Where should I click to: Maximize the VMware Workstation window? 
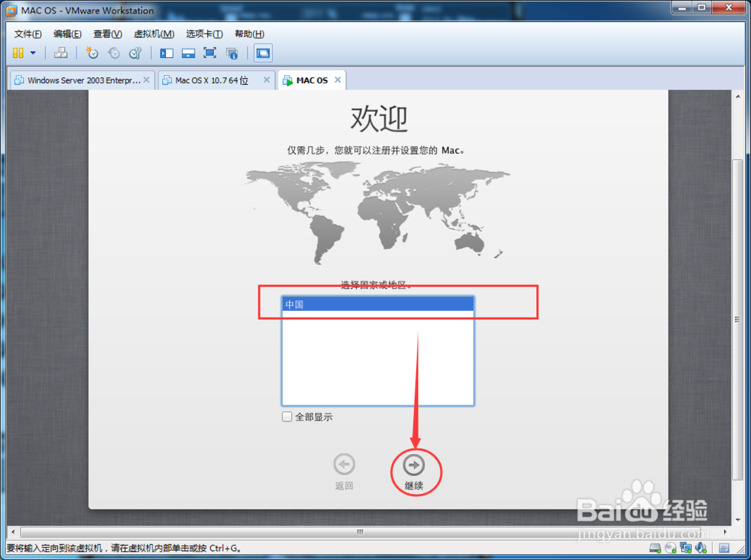(701, 8)
